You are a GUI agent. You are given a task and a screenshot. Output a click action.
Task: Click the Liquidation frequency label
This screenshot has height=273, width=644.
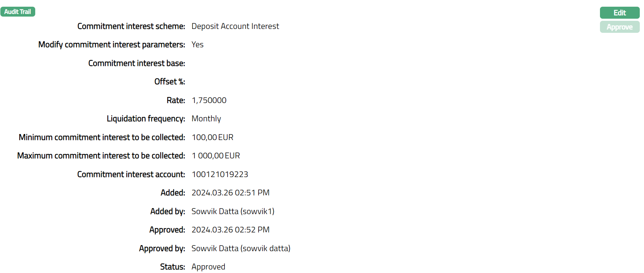coord(146,119)
